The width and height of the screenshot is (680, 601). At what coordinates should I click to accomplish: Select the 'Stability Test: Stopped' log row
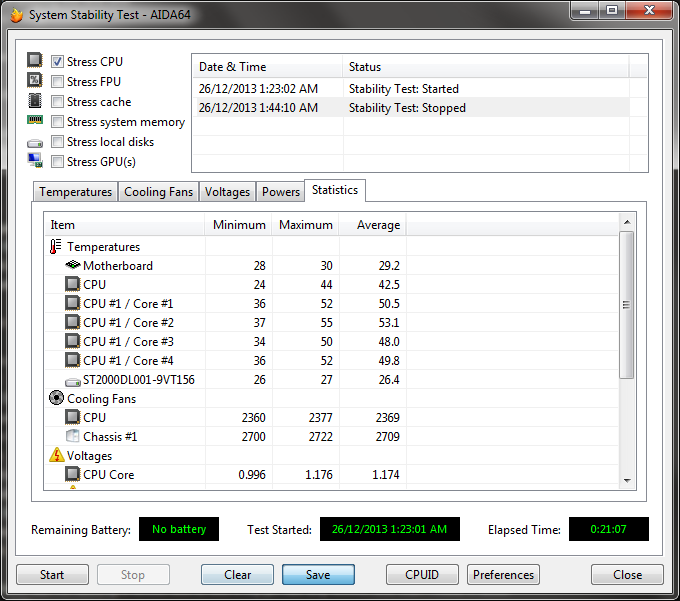411,108
